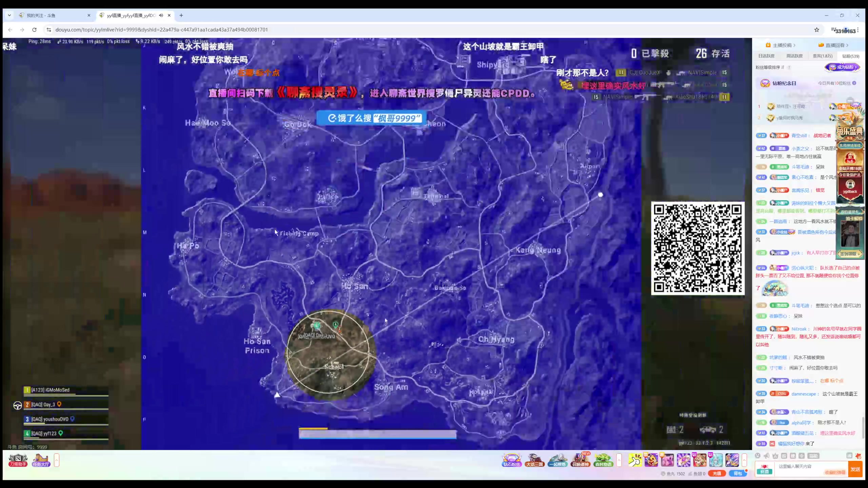Open 直播回看 live replay link
This screenshot has width=868, height=488.
tap(833, 45)
